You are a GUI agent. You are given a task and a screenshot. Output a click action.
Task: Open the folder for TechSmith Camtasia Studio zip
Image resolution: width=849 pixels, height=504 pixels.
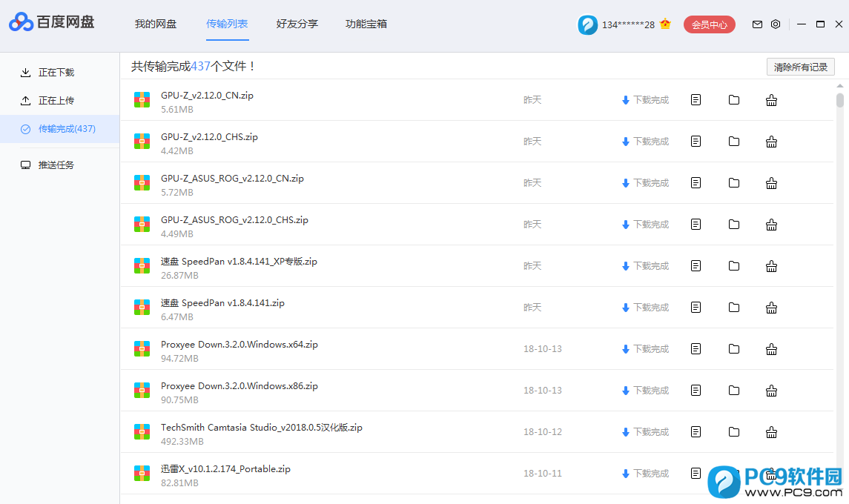(733, 432)
